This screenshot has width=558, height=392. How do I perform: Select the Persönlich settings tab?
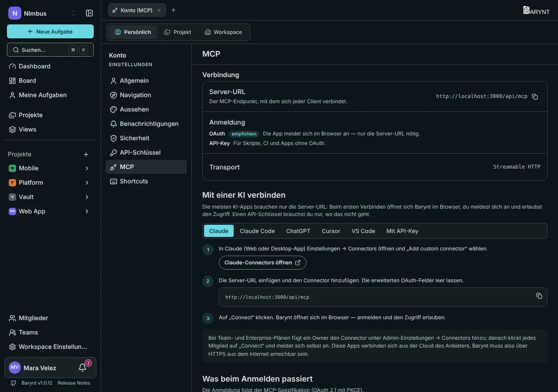click(133, 32)
